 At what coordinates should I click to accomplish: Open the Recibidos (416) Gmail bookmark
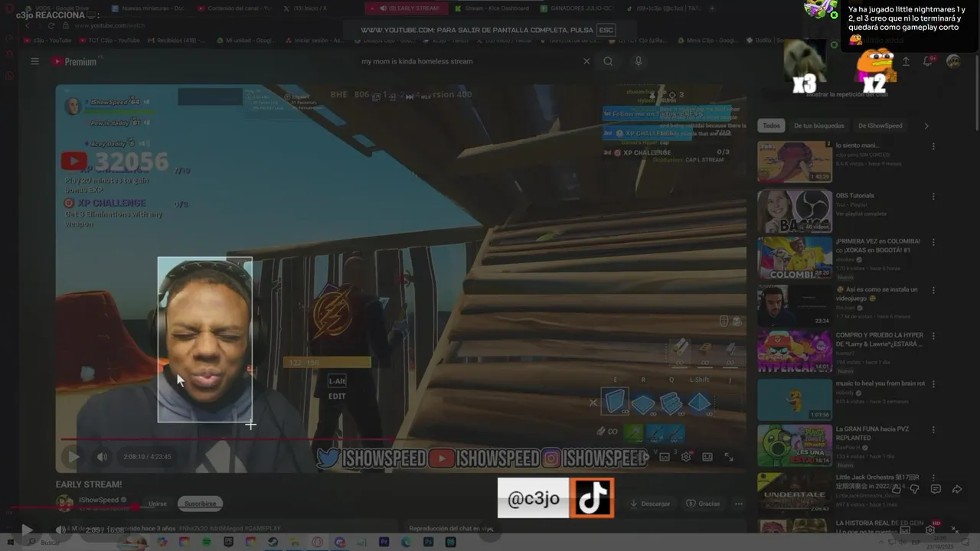(177, 40)
